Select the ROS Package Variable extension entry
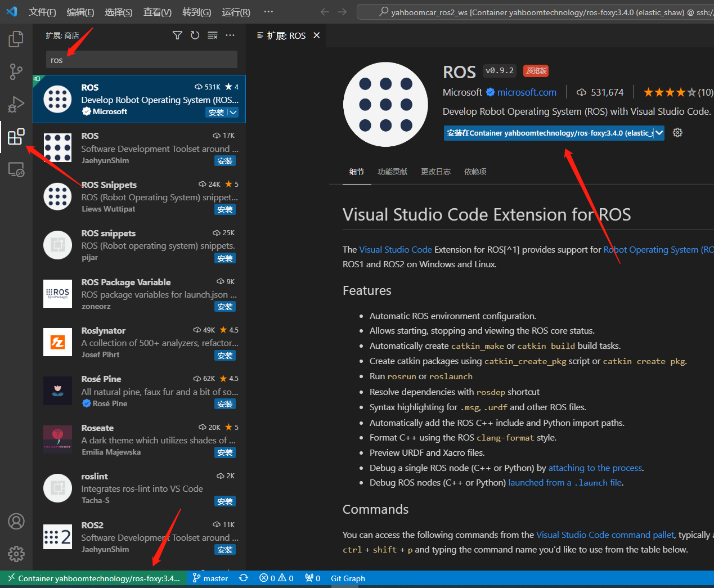Viewport: 714px width, 588px height. click(140, 294)
